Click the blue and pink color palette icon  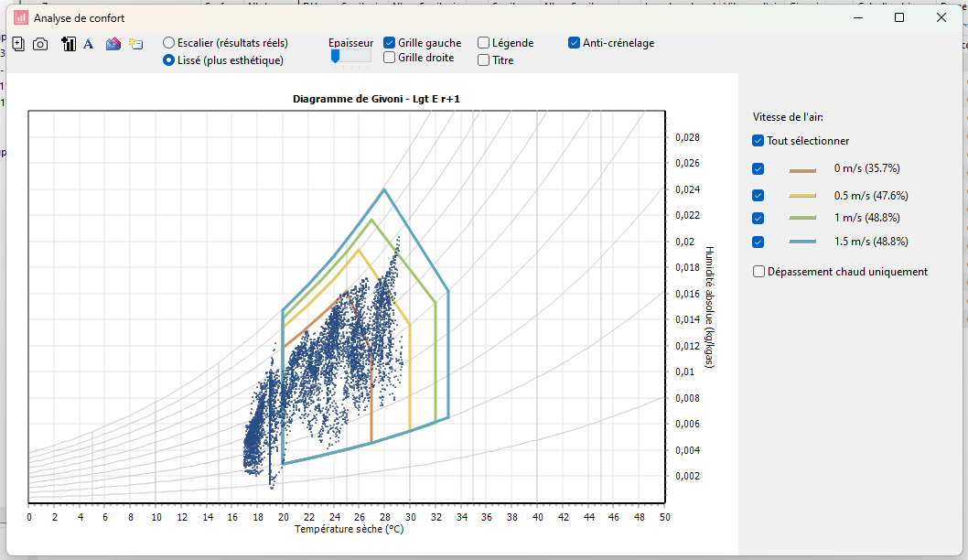(113, 44)
